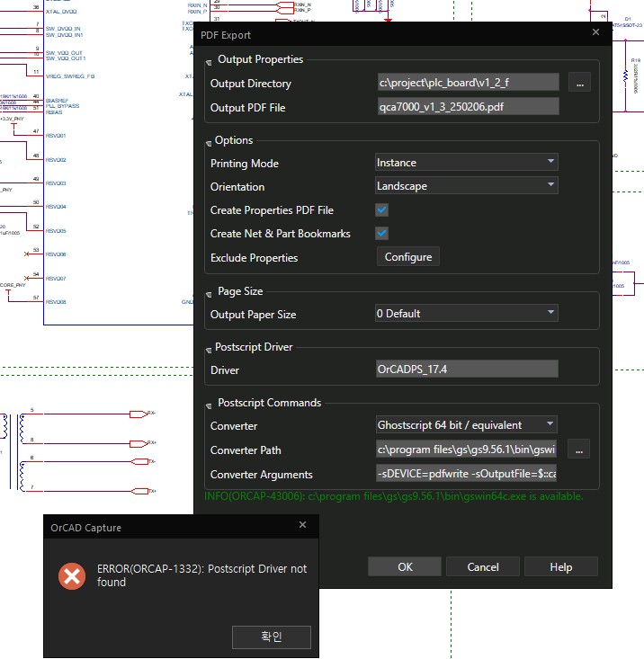Select SW_VDD_OUT pin label in schematic
644x659 pixels.
pyautogui.click(x=64, y=52)
